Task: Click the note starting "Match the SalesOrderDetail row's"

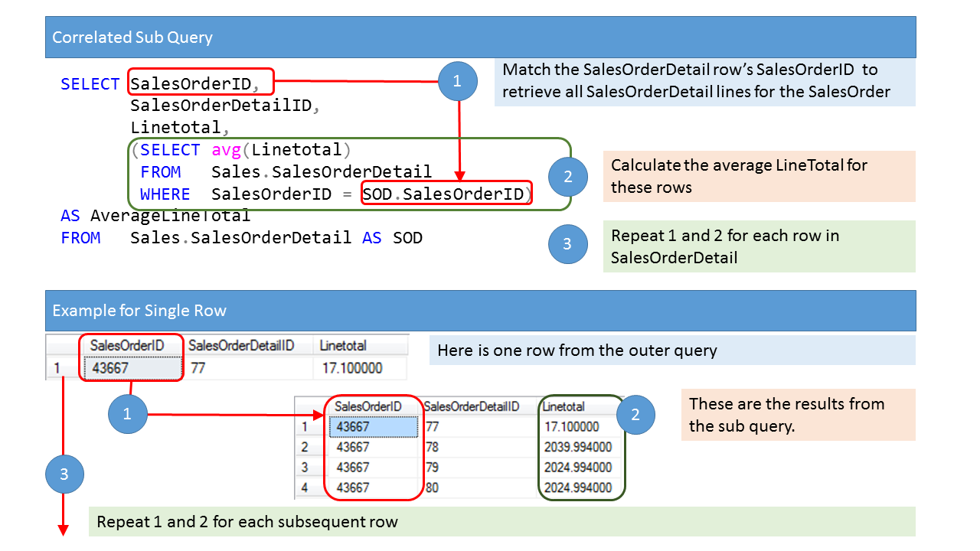Action: click(x=704, y=80)
